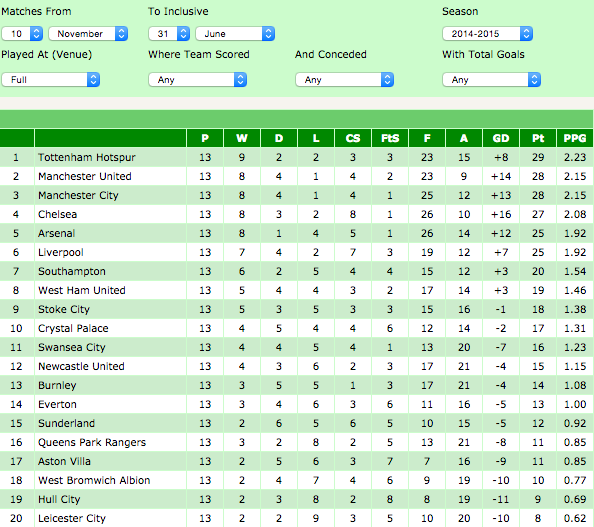Select Tottenham Hotspur team row

pyautogui.click(x=296, y=157)
